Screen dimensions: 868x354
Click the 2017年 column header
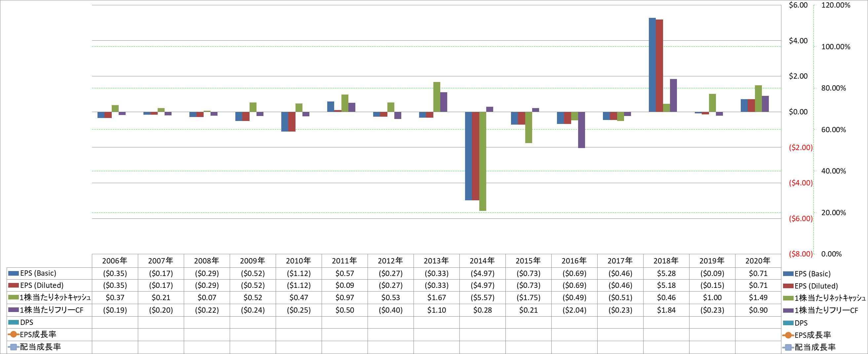(x=620, y=261)
